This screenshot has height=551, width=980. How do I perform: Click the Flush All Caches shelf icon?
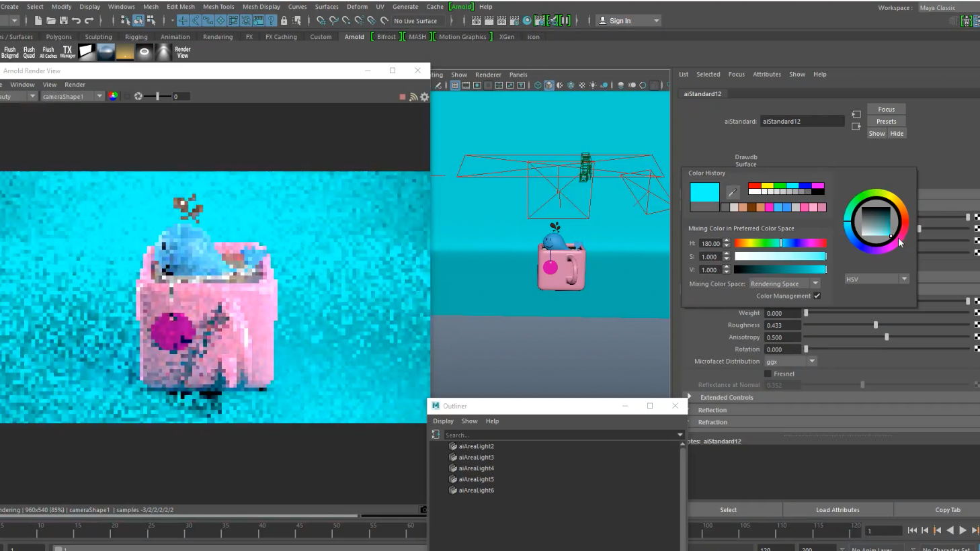click(x=48, y=52)
